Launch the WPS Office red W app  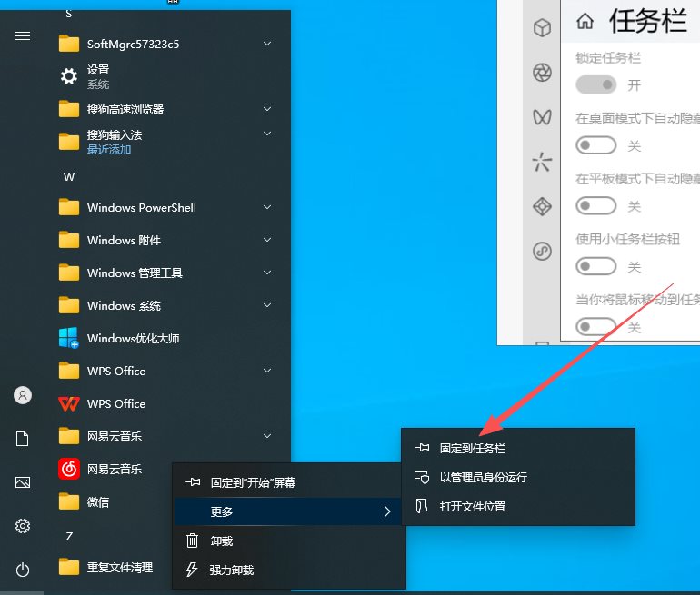pyautogui.click(x=102, y=403)
